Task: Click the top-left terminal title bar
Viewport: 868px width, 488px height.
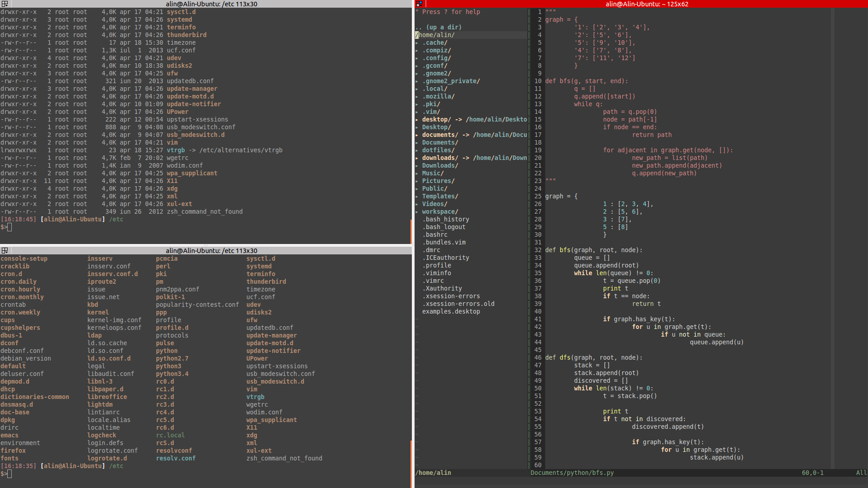Action: coord(211,4)
